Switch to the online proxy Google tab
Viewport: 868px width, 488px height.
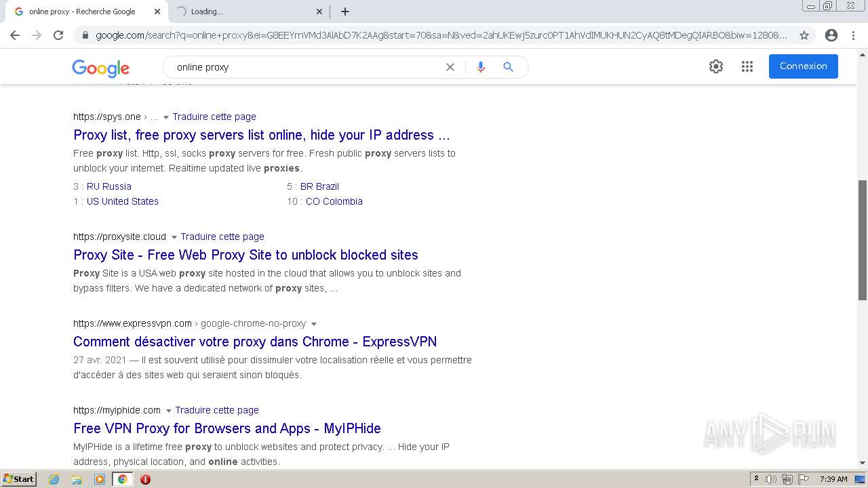point(85,12)
